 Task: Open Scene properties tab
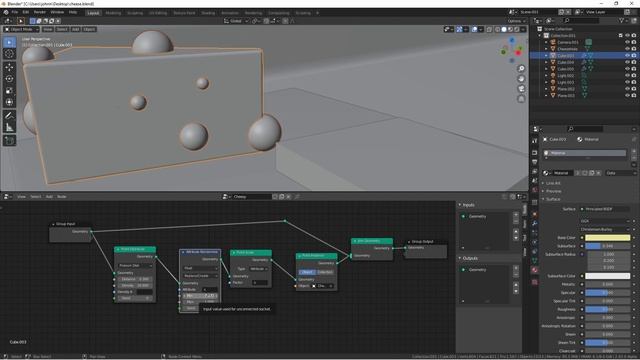click(535, 181)
